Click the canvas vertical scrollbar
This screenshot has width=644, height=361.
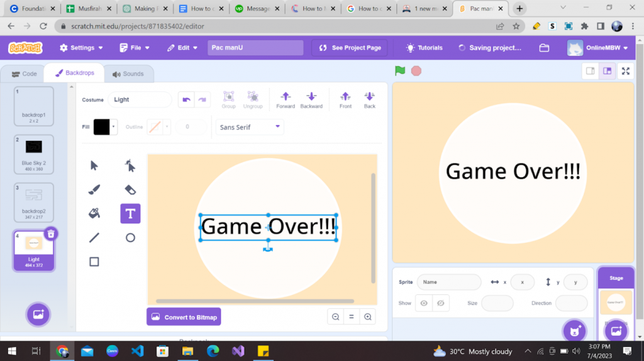[373, 228]
